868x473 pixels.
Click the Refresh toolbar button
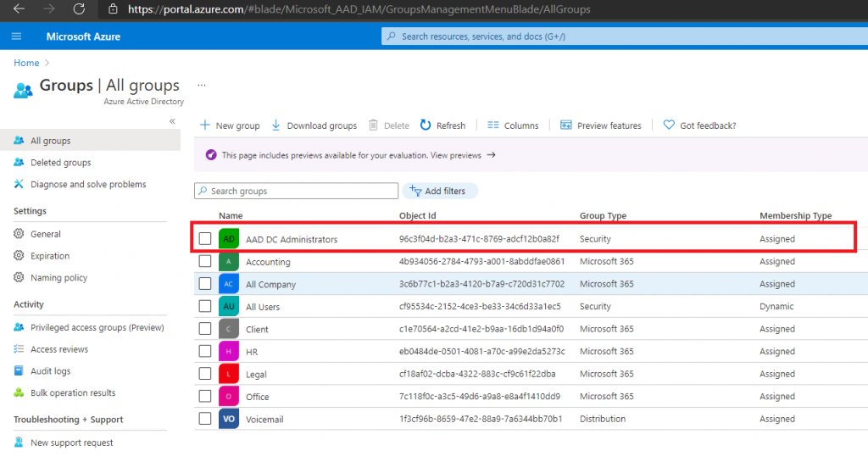coord(442,125)
